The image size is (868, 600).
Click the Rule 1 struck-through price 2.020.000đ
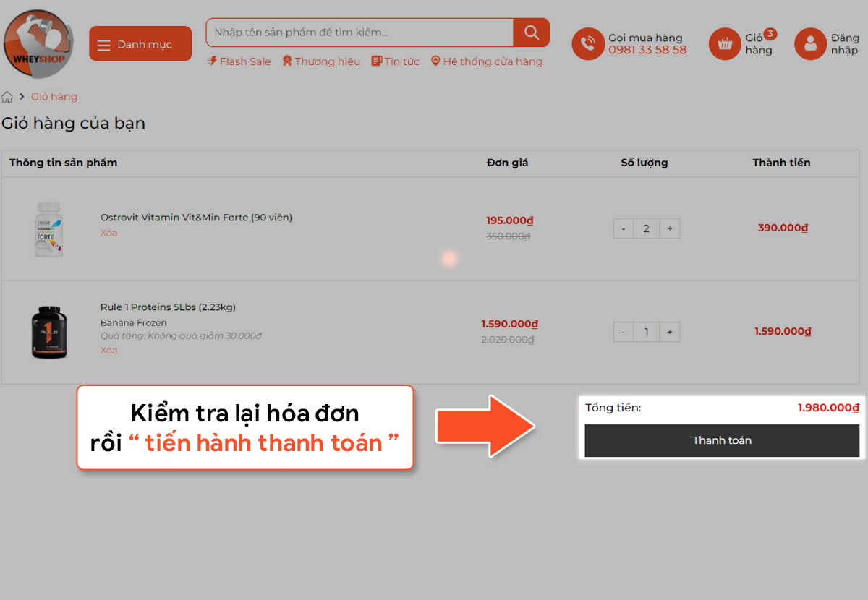click(x=508, y=340)
